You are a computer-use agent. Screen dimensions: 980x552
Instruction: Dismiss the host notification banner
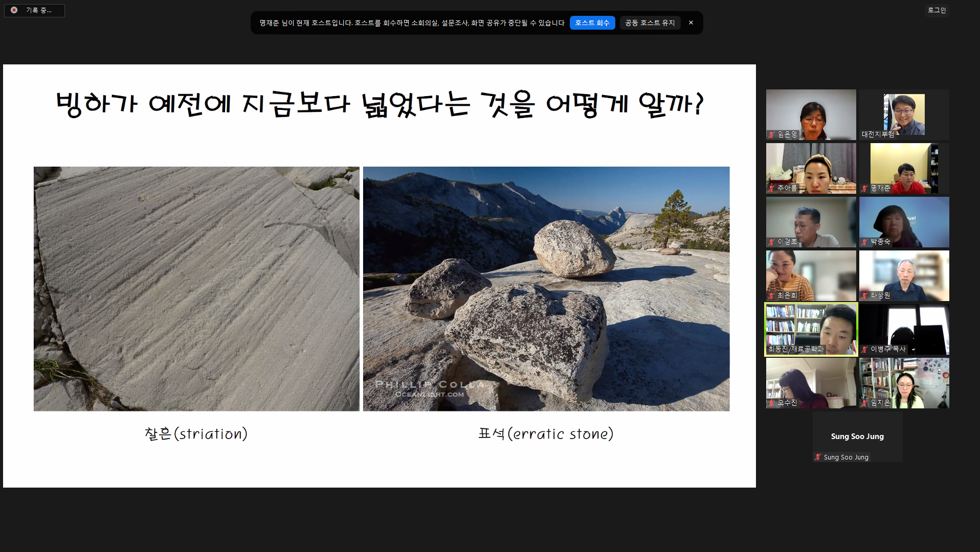(691, 23)
